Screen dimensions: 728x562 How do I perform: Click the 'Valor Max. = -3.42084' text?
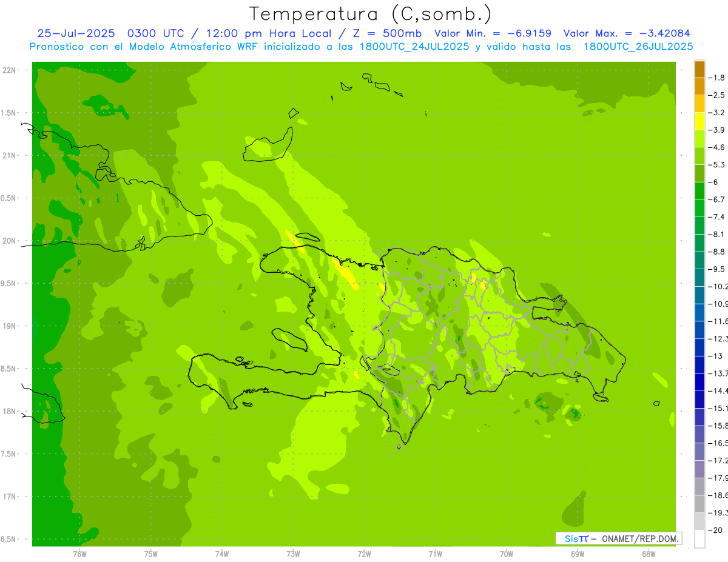coord(627,33)
